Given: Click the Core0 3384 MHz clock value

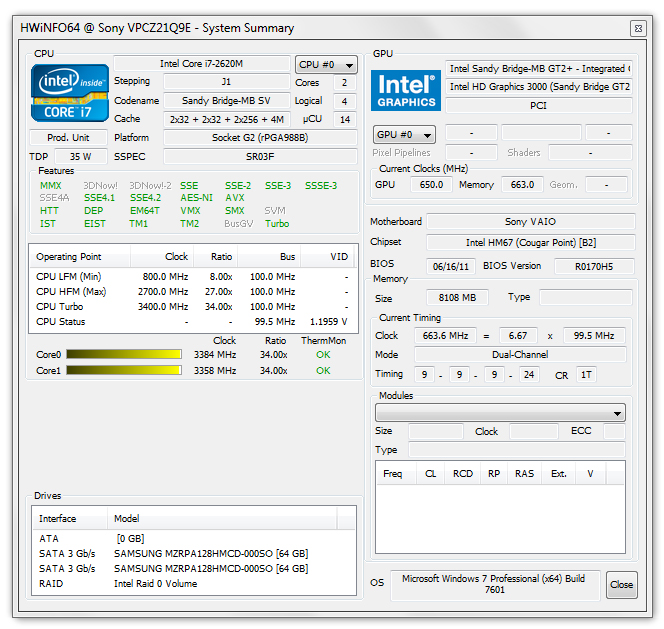Looking at the screenshot, I should [215, 355].
